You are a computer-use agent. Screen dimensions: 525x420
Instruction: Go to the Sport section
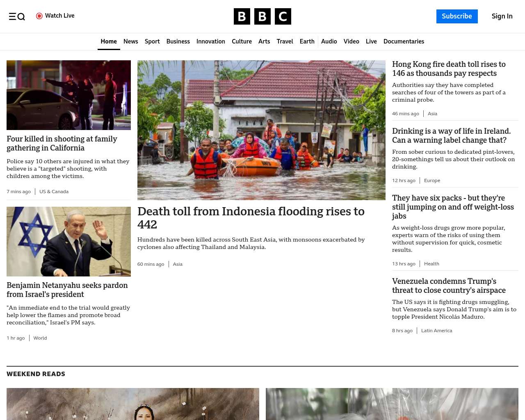[x=152, y=41]
